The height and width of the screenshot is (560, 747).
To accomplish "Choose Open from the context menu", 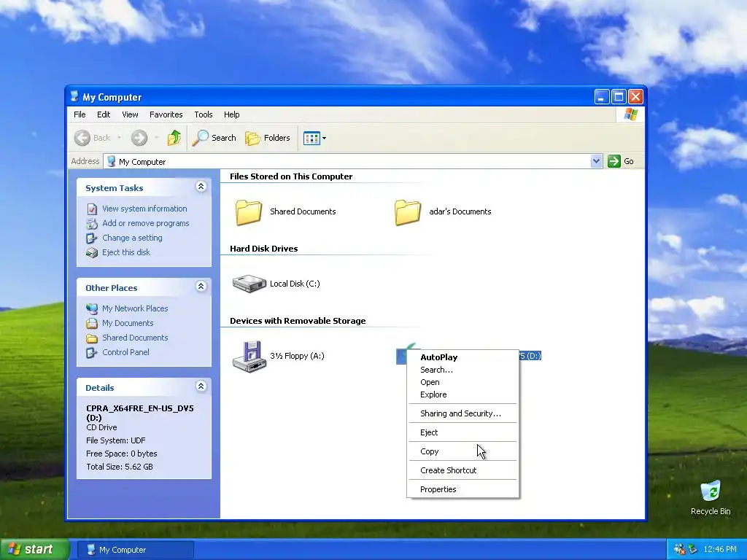I will click(x=462, y=382).
